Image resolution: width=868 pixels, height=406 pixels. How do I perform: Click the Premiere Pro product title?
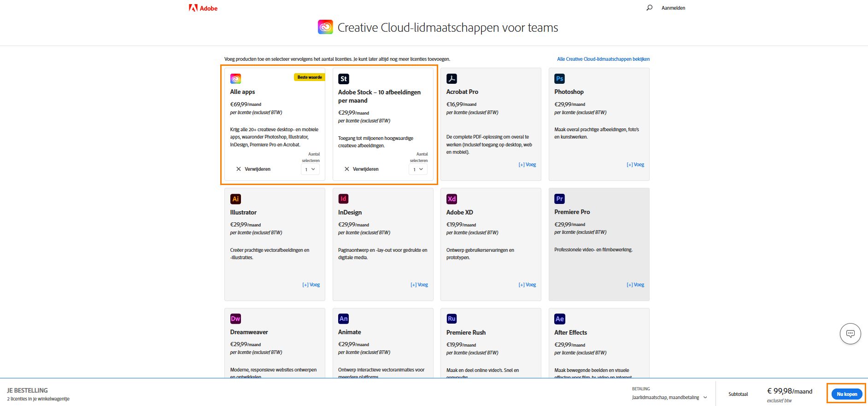click(572, 212)
